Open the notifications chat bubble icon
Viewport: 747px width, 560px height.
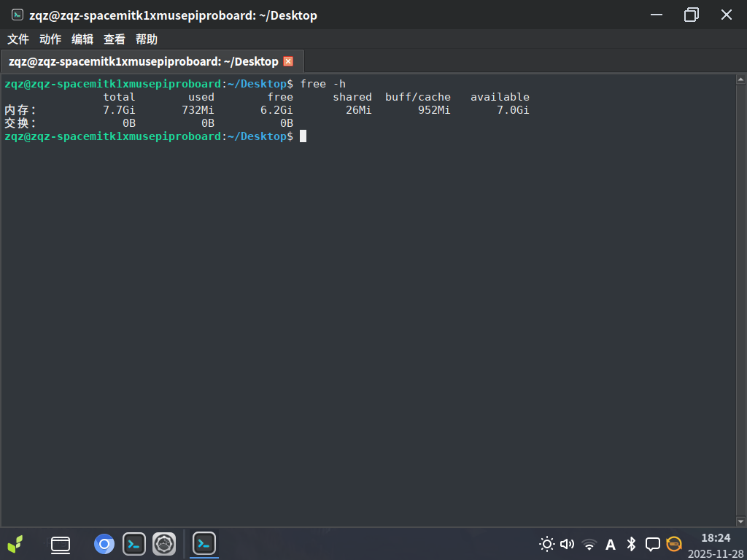(x=653, y=544)
